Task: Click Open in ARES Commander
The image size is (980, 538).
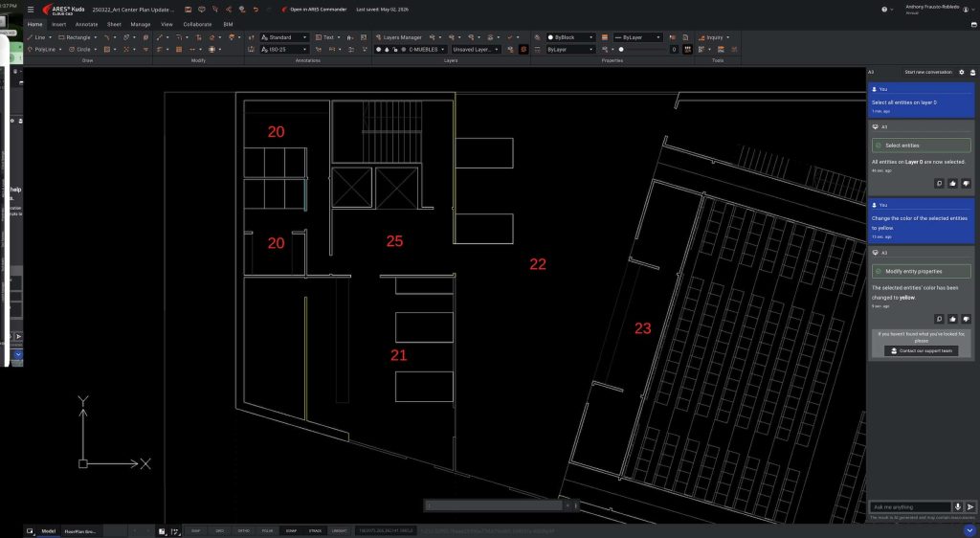Action: tap(314, 10)
